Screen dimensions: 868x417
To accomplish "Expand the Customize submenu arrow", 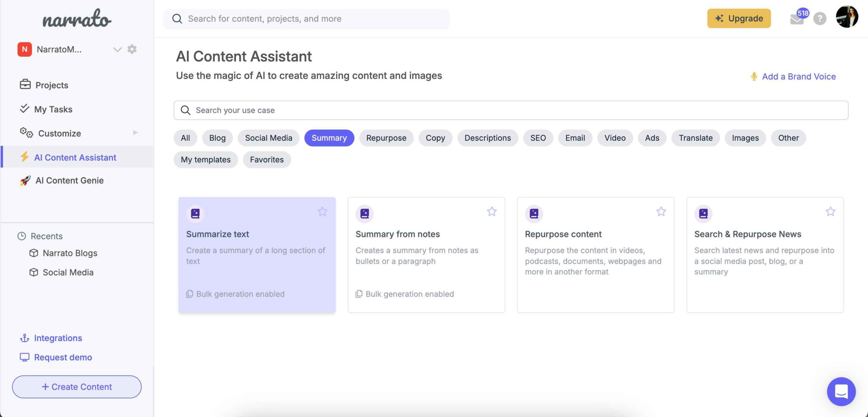I will click(x=135, y=133).
